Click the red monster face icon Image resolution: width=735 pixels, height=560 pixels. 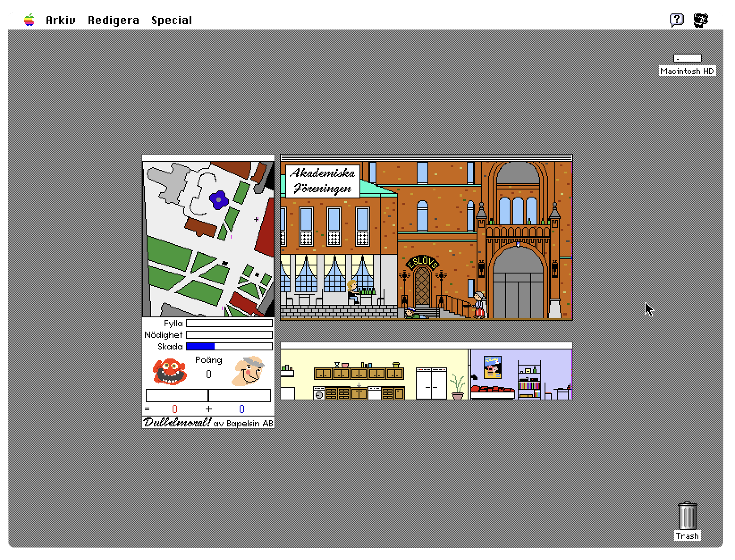[169, 371]
